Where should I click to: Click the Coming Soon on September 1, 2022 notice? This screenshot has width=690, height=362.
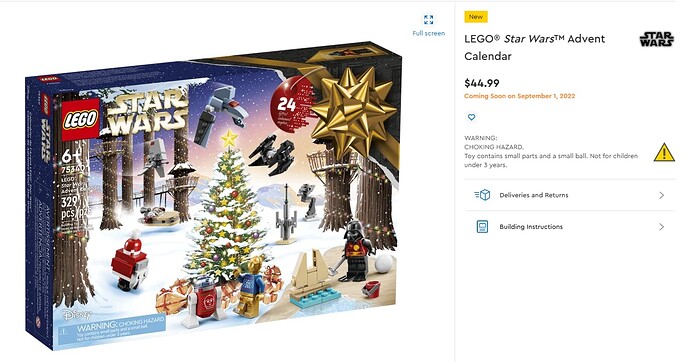point(520,96)
